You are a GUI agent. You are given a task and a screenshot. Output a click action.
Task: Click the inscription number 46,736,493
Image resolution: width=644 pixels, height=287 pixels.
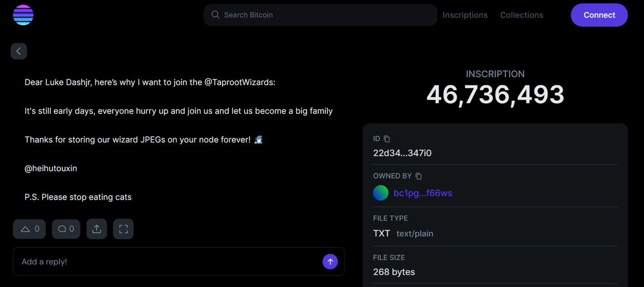click(x=495, y=95)
